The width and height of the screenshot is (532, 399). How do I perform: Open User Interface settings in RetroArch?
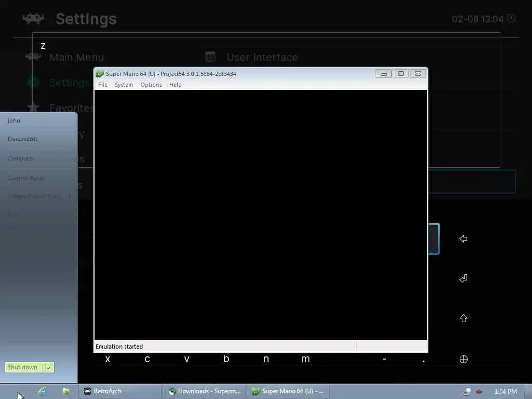pyautogui.click(x=262, y=57)
